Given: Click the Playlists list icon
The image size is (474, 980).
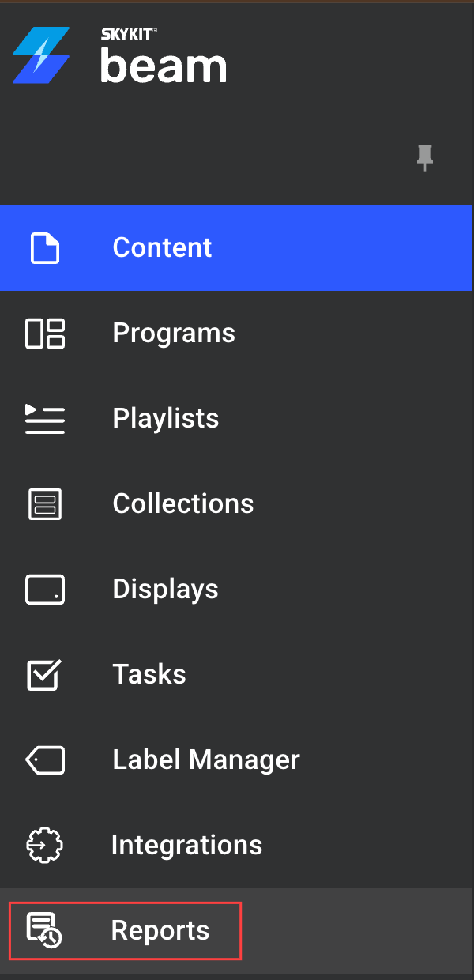Looking at the screenshot, I should point(45,418).
